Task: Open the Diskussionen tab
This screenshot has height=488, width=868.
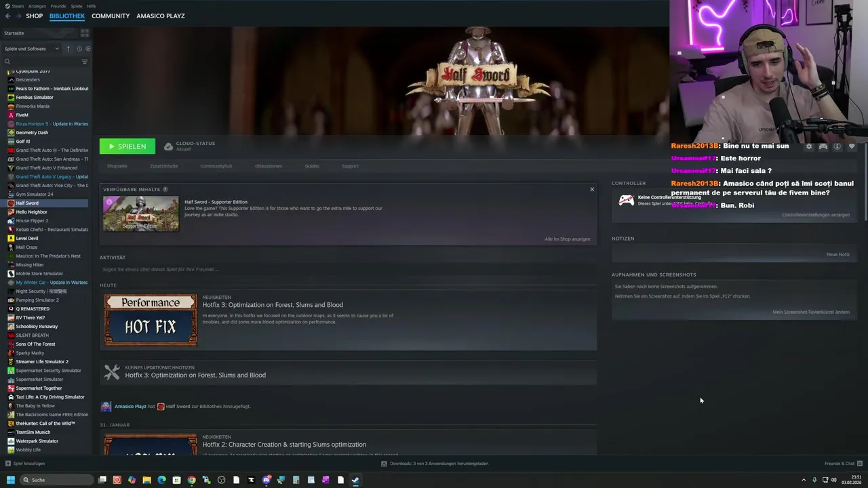Action: [269, 166]
